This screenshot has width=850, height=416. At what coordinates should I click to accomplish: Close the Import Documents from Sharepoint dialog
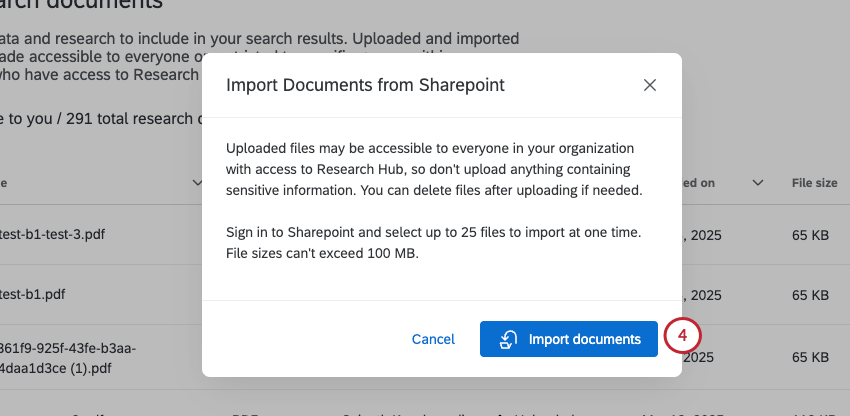coord(650,85)
